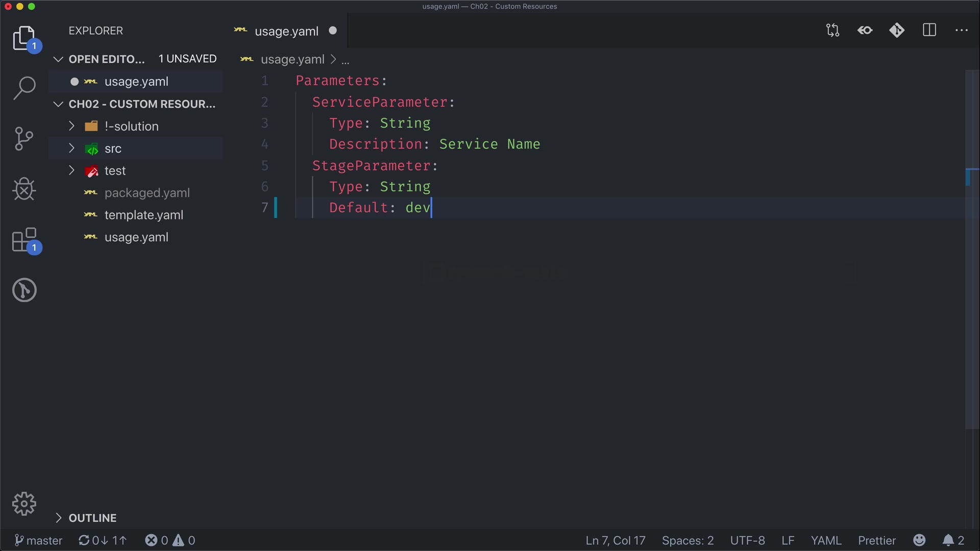Image resolution: width=980 pixels, height=551 pixels.
Task: Click the Compare Changes icon in editor toolbar
Action: pyautogui.click(x=832, y=31)
